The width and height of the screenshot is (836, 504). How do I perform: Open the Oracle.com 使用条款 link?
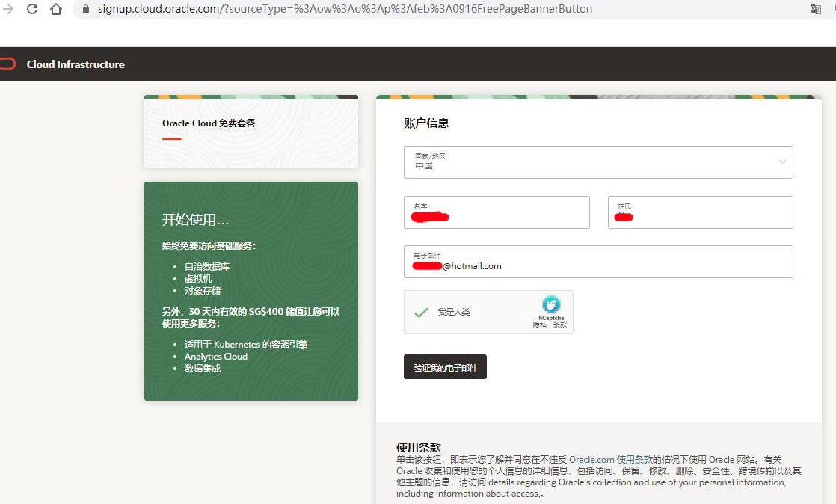(610, 460)
